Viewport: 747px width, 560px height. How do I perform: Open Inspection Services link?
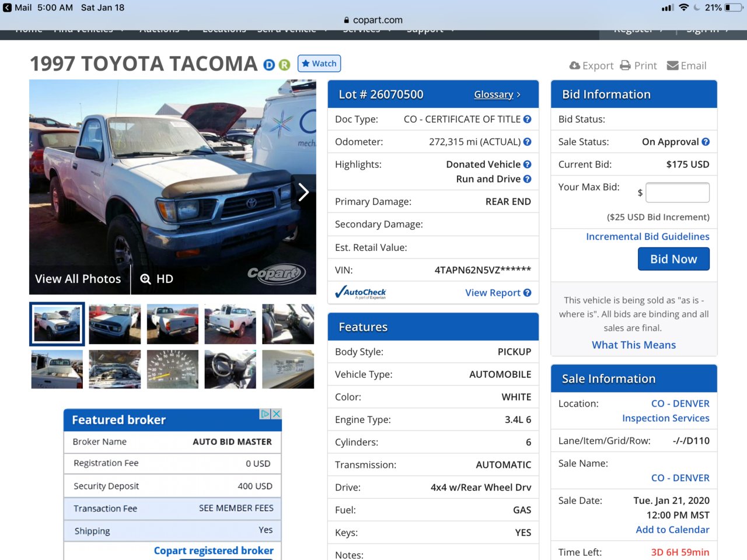coord(666,418)
